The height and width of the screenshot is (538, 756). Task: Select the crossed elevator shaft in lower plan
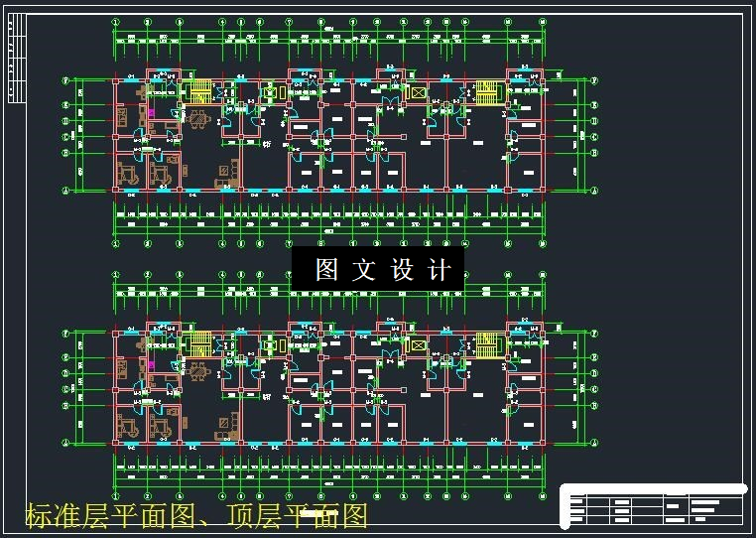tap(418, 345)
